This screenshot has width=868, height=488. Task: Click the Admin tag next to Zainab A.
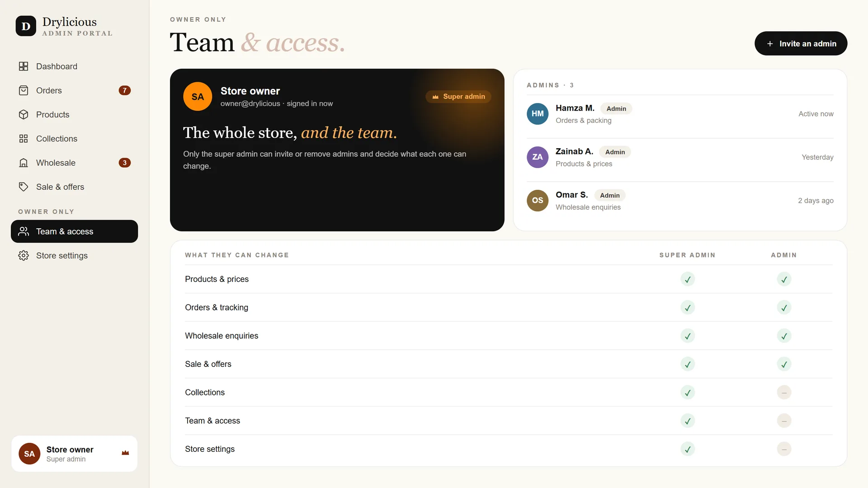click(615, 152)
